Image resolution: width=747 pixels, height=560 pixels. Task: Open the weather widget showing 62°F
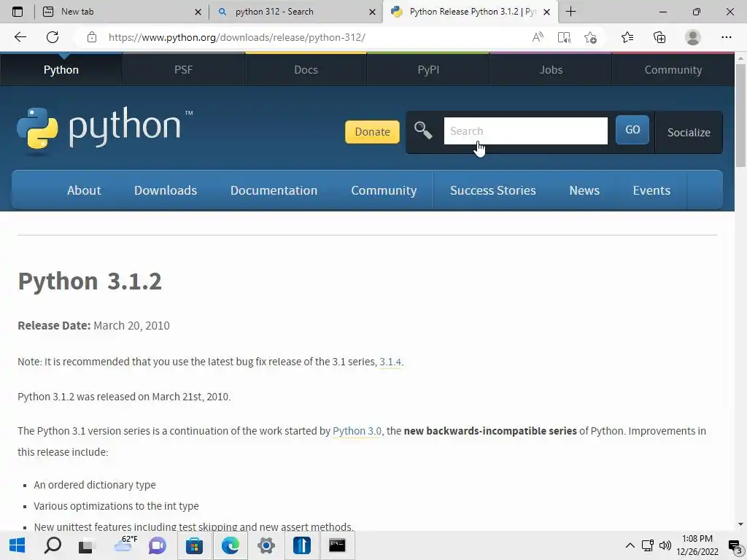coord(125,544)
